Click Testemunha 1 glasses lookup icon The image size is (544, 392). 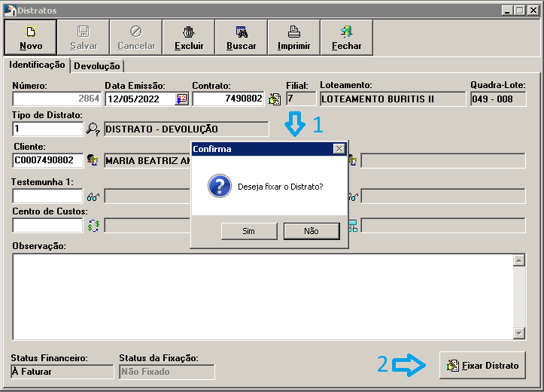[93, 196]
